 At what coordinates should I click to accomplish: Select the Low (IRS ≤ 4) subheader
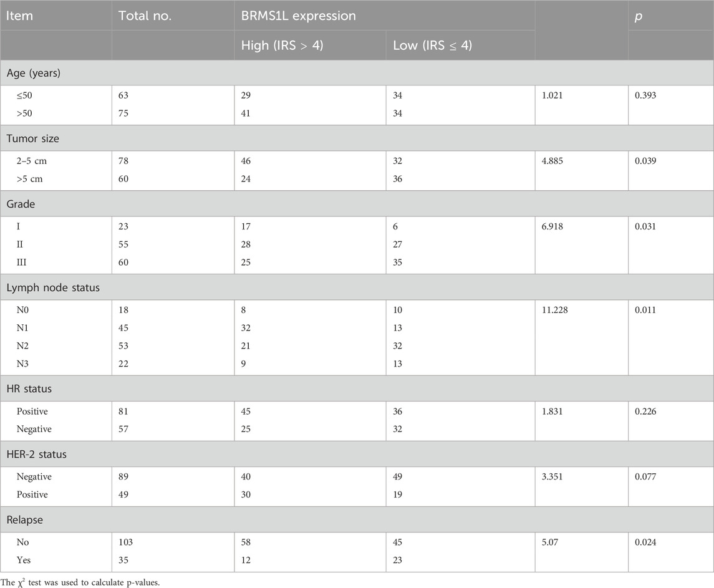432,46
